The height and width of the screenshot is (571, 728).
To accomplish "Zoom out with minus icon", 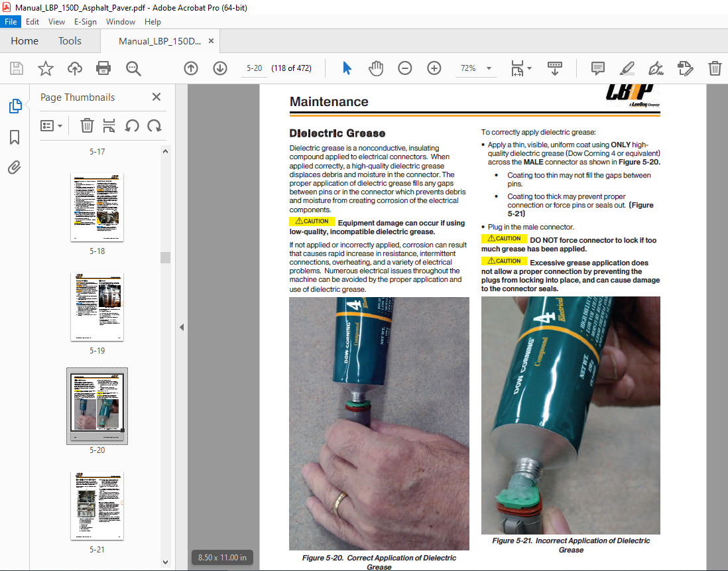I will 405,69.
